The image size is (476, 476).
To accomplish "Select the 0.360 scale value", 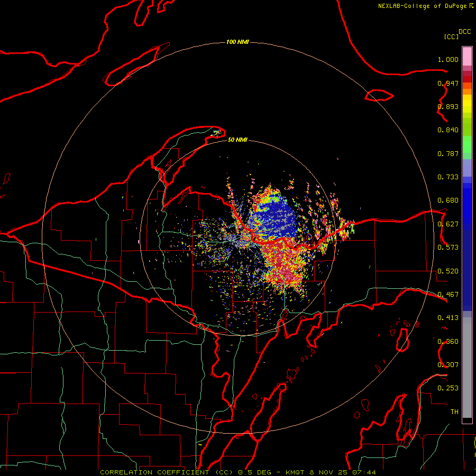I will click(x=448, y=342).
